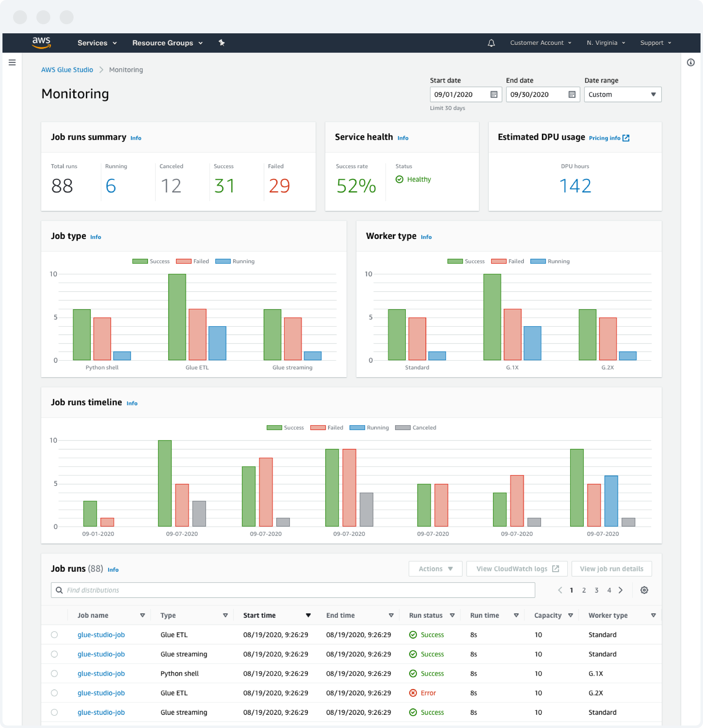Viewport: 703px width, 728px height.
Task: Open End date calendar picker
Action: tap(572, 95)
